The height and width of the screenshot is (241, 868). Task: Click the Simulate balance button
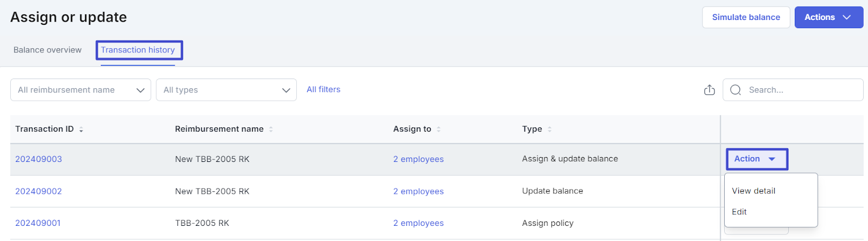click(745, 17)
